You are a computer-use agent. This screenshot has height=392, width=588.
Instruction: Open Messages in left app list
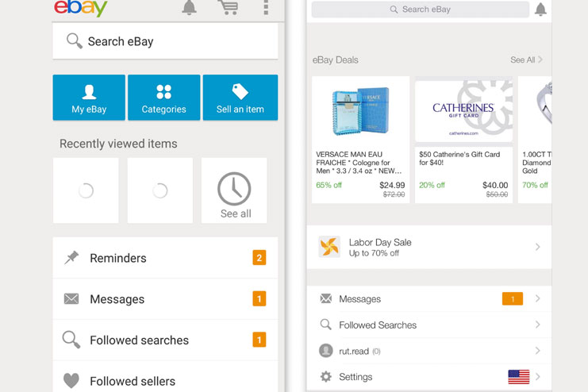tap(165, 299)
